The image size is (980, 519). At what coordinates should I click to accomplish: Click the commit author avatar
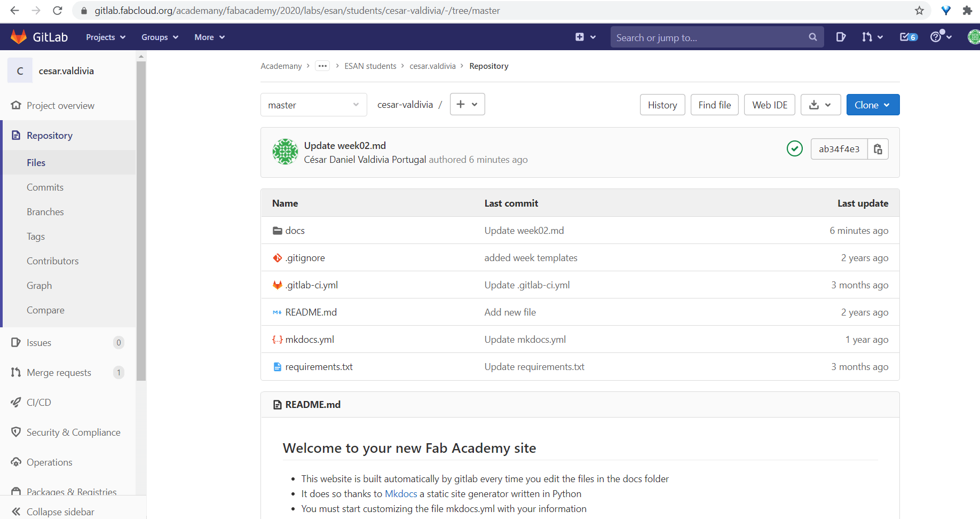click(x=286, y=152)
